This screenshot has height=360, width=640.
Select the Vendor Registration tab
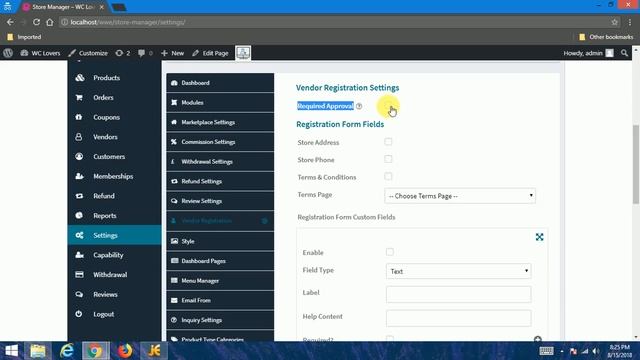click(220, 221)
